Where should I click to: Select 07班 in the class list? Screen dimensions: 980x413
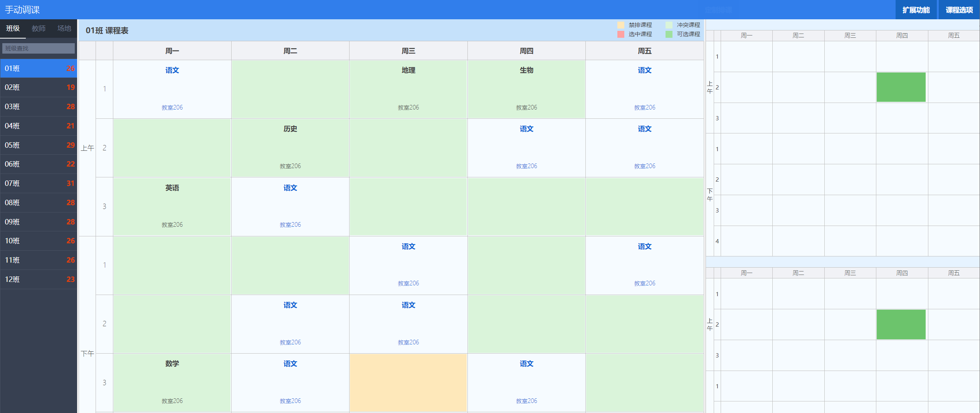click(39, 184)
